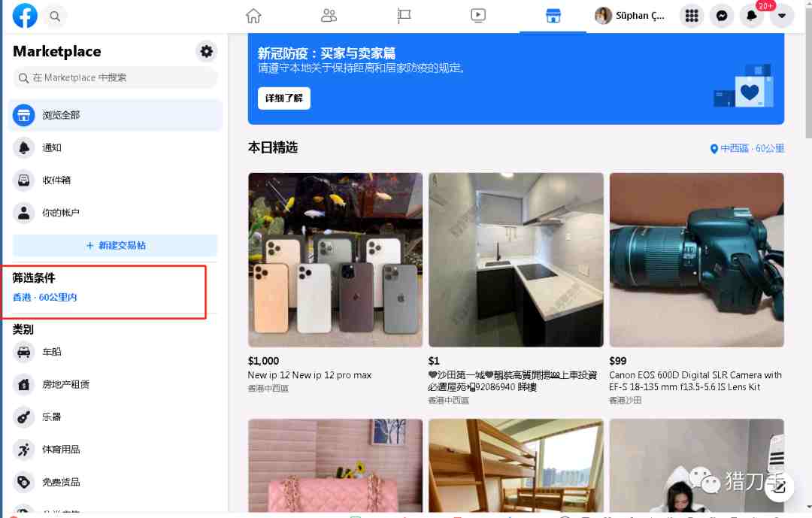
Task: Open the Facebook search magnifier
Action: [x=55, y=16]
